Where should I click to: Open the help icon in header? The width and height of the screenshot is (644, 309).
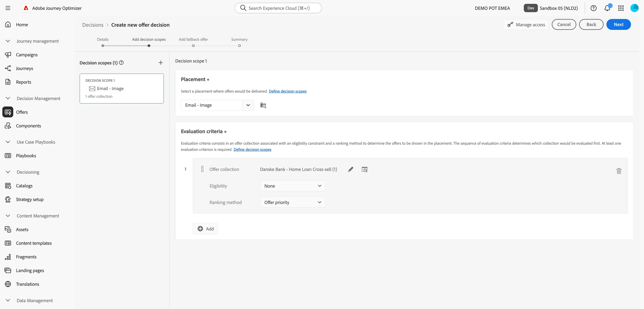point(593,8)
